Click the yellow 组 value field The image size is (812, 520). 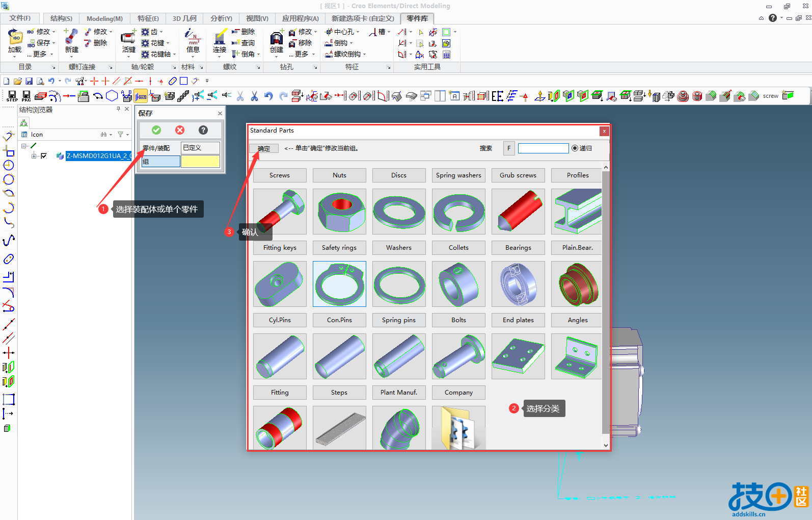click(201, 162)
